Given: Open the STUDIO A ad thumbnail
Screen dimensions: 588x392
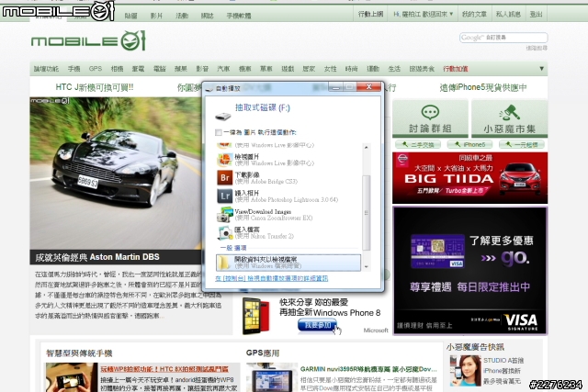Looking at the screenshot, I should [x=465, y=371].
